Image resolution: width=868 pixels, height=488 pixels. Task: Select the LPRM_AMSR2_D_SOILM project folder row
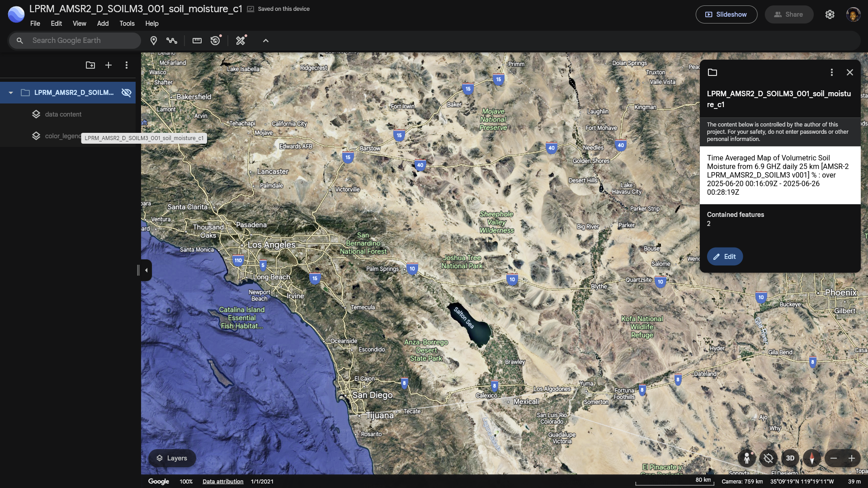(68, 93)
